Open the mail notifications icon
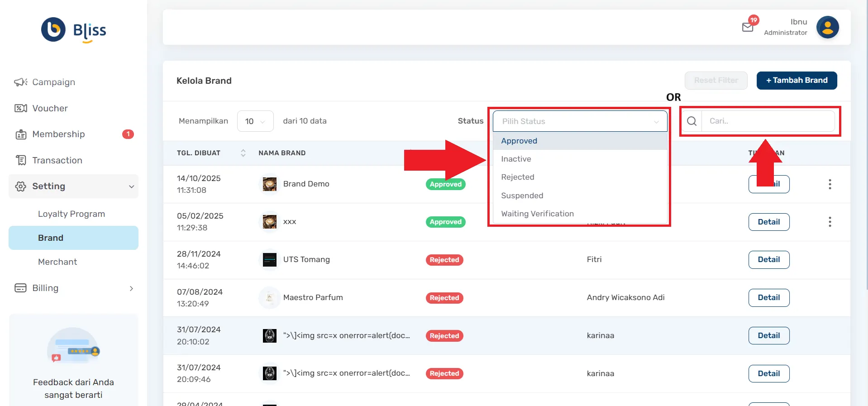 [748, 27]
